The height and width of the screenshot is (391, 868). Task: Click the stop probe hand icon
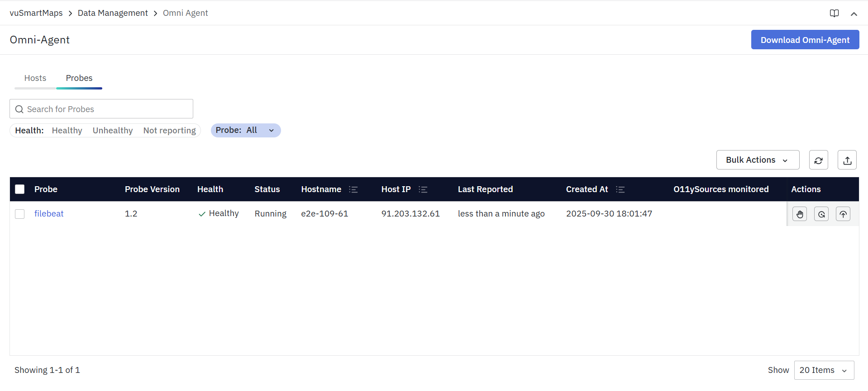[800, 214]
